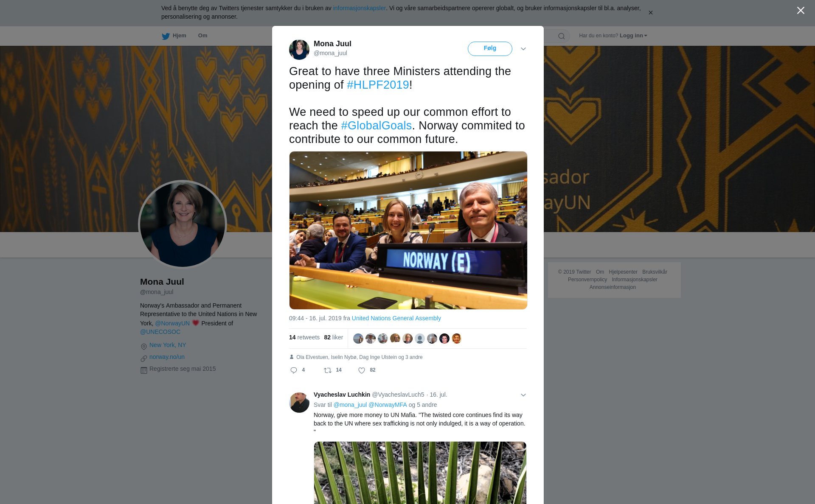Go to Hjem in top navigation
815x504 pixels.
[x=179, y=36]
